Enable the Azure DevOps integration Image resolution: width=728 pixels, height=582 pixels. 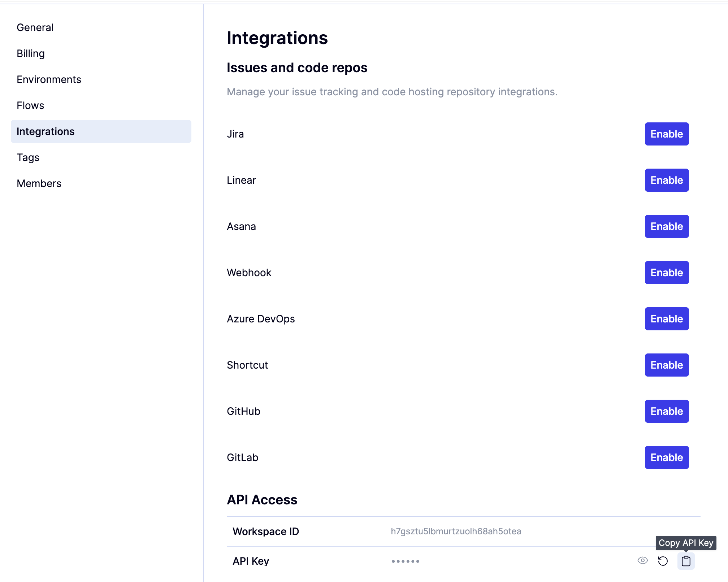[667, 319]
